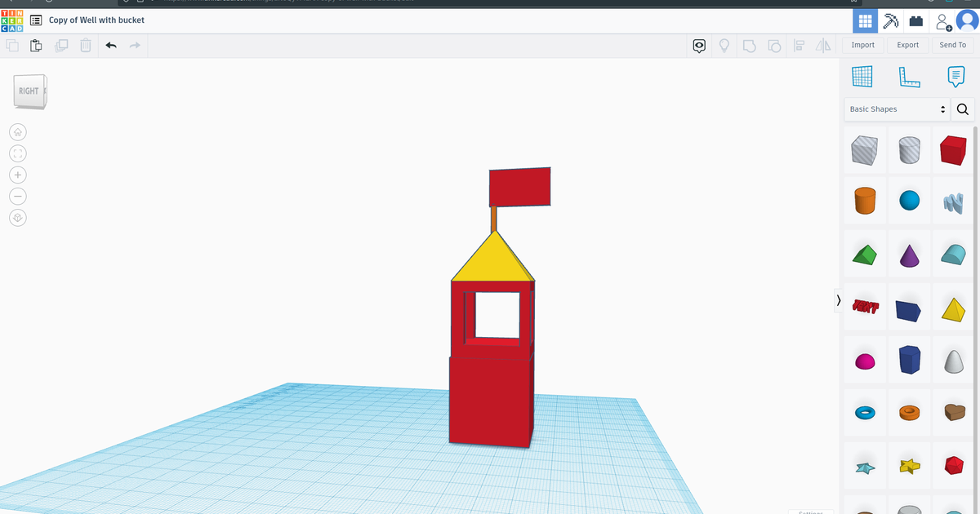Open the design menu beside the title
980x514 pixels.
pyautogui.click(x=35, y=20)
